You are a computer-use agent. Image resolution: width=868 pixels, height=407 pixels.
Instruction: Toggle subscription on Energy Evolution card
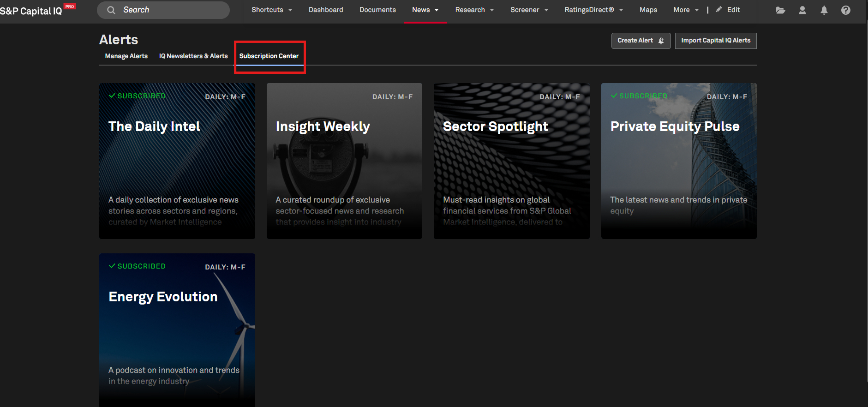137,266
